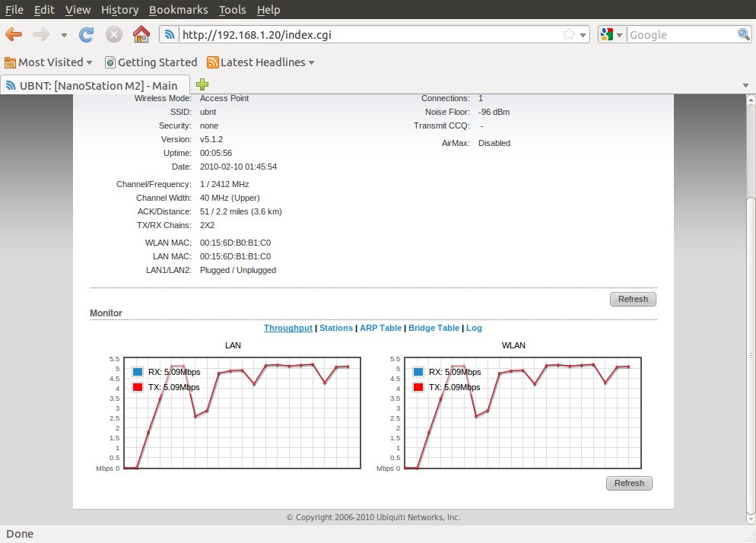Open the Tools menu

232,10
